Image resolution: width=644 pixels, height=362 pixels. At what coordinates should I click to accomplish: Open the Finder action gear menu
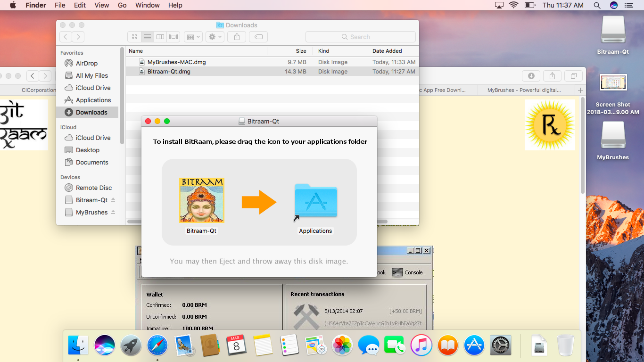pos(215,37)
